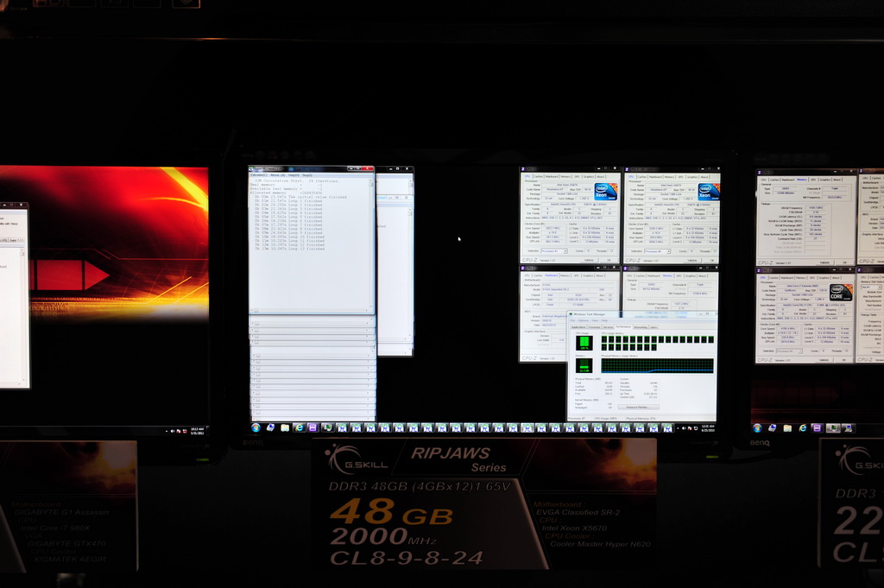Open the Processor #2 selection dropdown in CPU-Z
The image size is (884, 588).
tap(657, 251)
